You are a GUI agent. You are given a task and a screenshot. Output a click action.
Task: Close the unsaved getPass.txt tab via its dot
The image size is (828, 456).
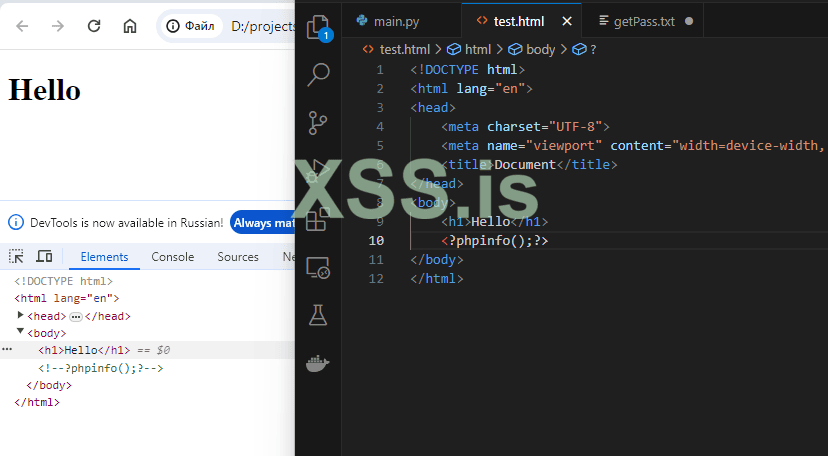point(689,21)
